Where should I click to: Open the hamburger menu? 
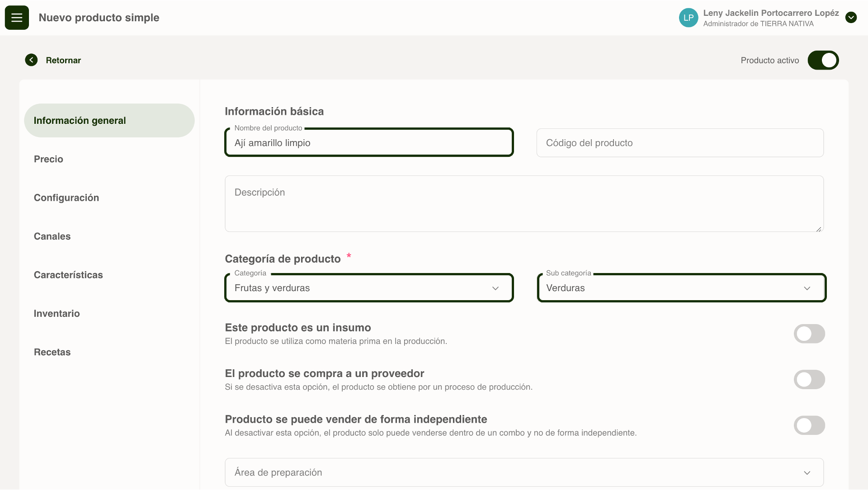[17, 18]
